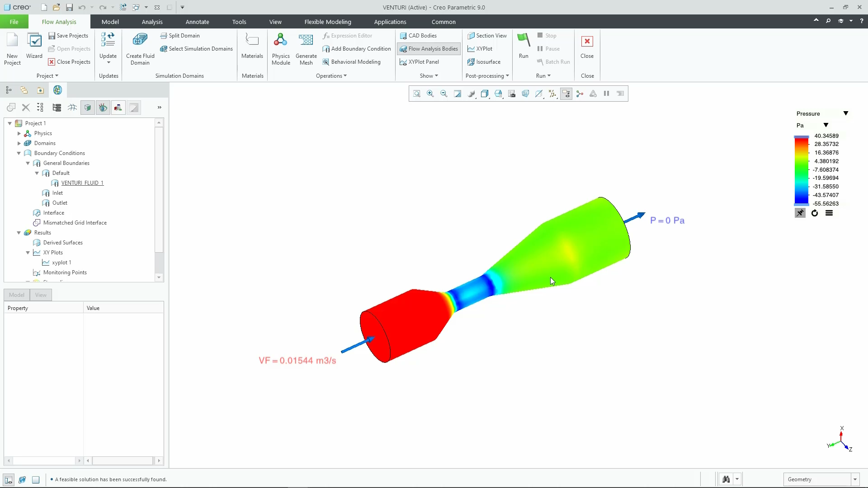Click Add Boundary Condition button
The image size is (868, 488).
click(x=356, y=49)
